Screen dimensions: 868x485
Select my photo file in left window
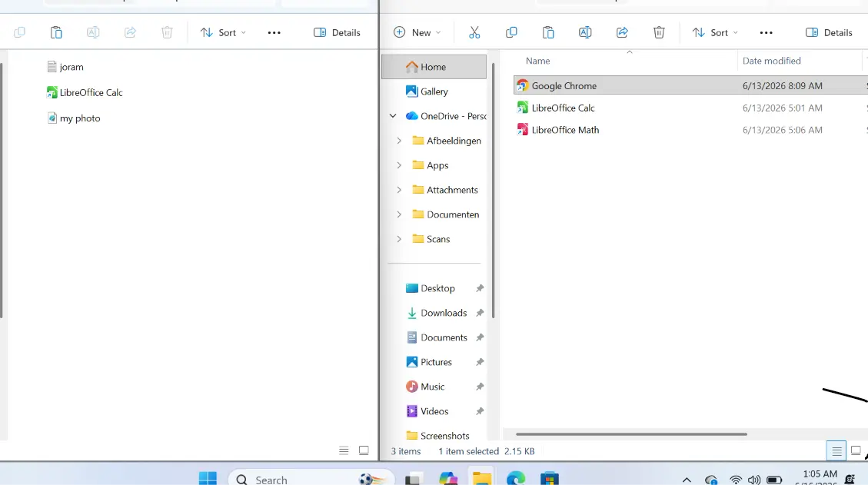click(x=74, y=118)
